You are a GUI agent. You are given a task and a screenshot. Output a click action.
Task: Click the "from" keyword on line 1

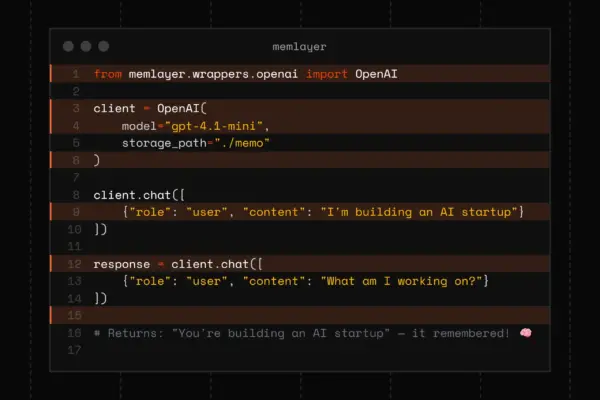click(x=108, y=74)
